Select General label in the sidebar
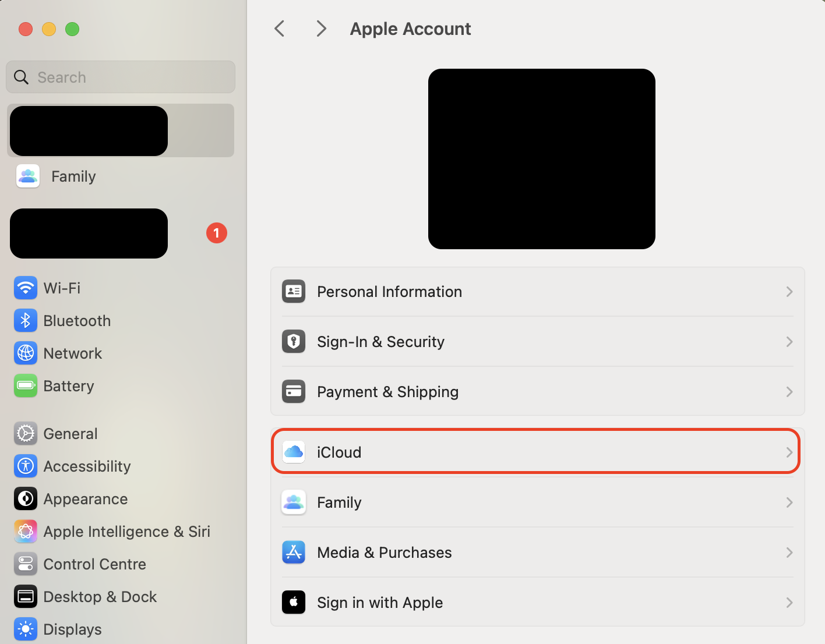 click(x=70, y=434)
